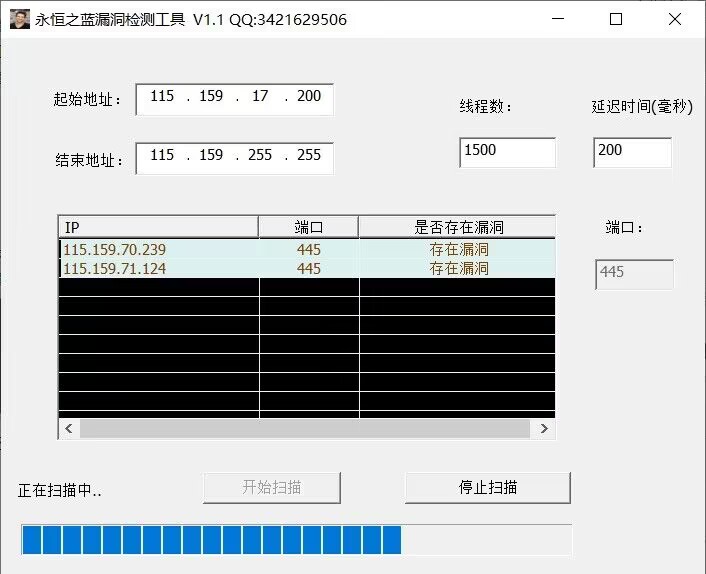Click the right arrow of horizontal scrollbar
This screenshot has width=706, height=574.
(x=544, y=428)
